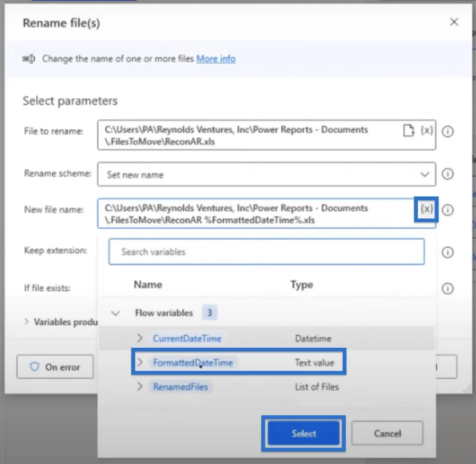Show info for If file exists parameter
Image resolution: width=476 pixels, height=464 pixels.
coord(447,288)
